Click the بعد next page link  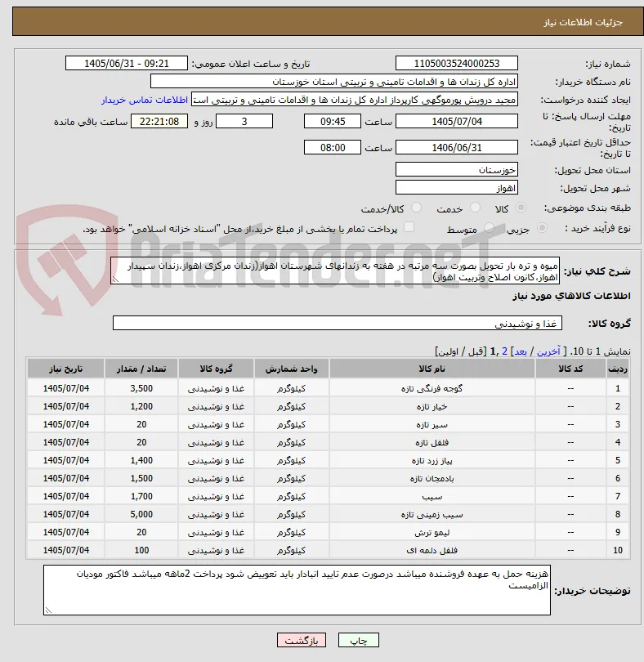[x=521, y=351]
